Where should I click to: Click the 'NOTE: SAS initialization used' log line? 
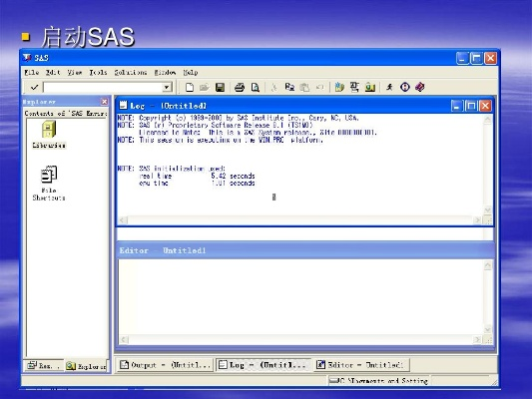pyautogui.click(x=172, y=169)
